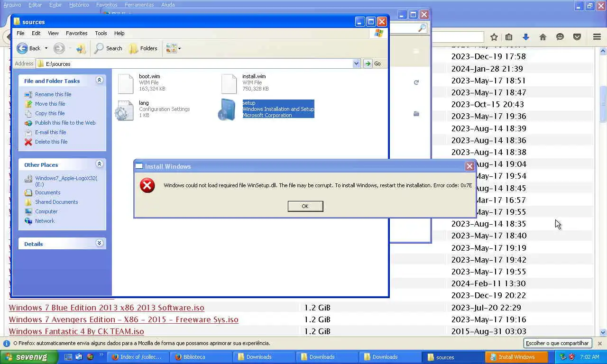Open Computer in Other Places
Viewport: 607px width, 364px height.
(x=46, y=211)
